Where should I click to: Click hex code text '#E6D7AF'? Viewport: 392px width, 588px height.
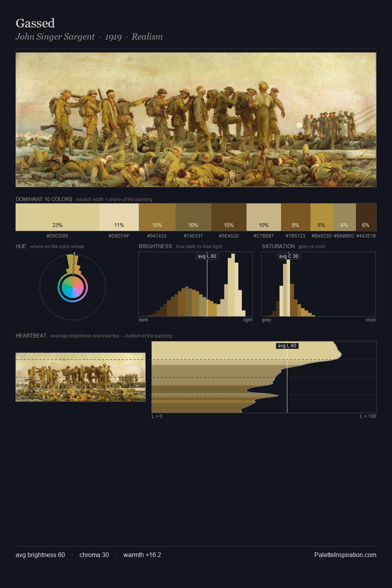[x=119, y=236]
